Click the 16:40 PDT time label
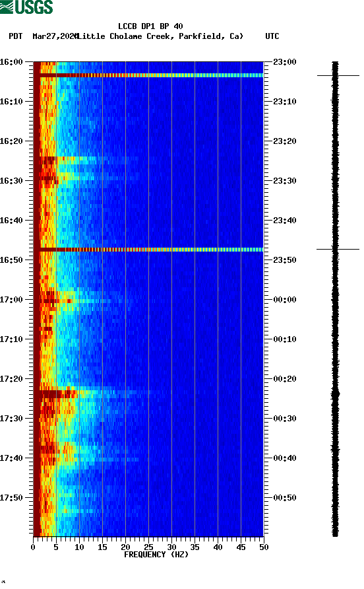The height and width of the screenshot is (589, 364). (x=11, y=221)
